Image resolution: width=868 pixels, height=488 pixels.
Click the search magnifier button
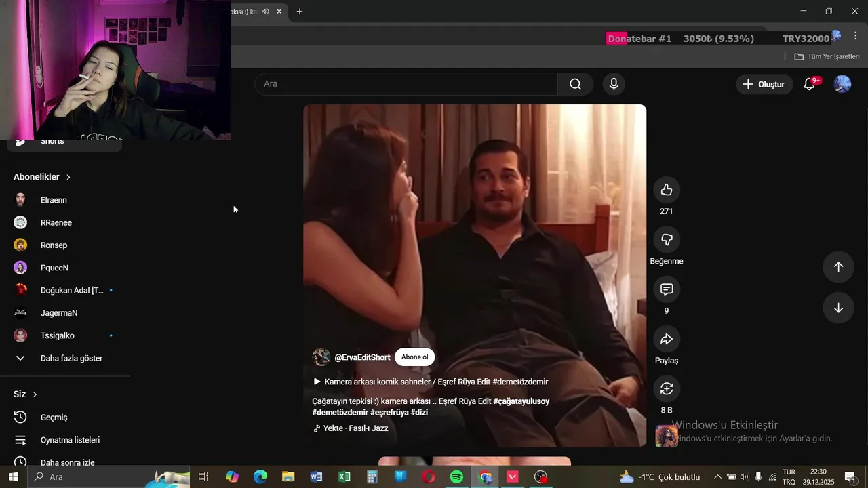[575, 84]
